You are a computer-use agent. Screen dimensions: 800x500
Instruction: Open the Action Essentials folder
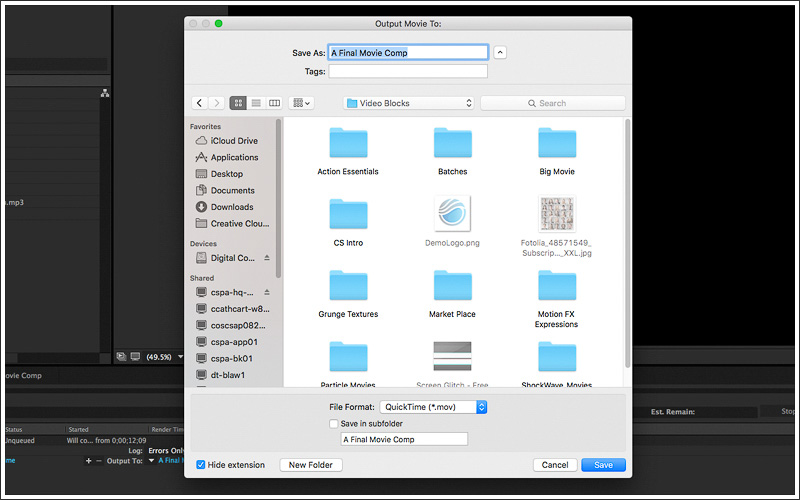(x=348, y=143)
